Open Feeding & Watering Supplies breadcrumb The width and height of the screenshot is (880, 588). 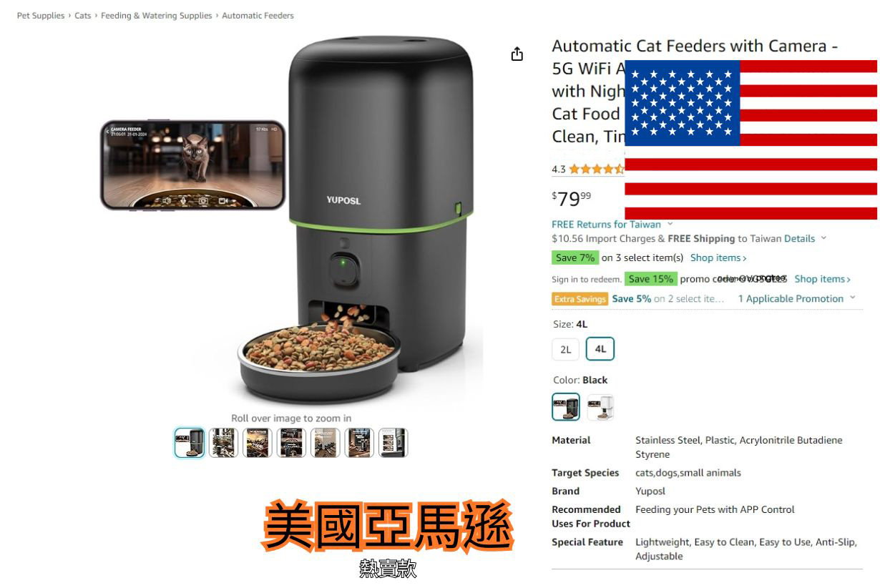coord(157,15)
